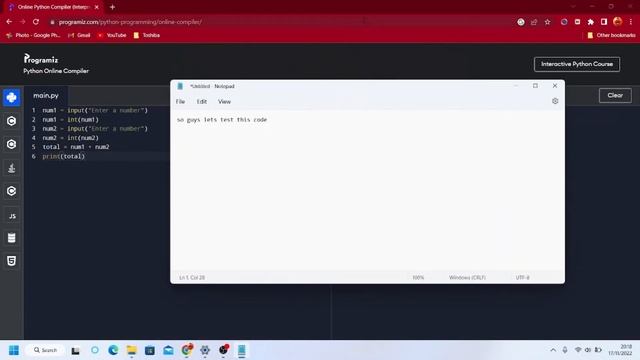Switch to Chrome via taskbar icon

pyautogui.click(x=187, y=350)
